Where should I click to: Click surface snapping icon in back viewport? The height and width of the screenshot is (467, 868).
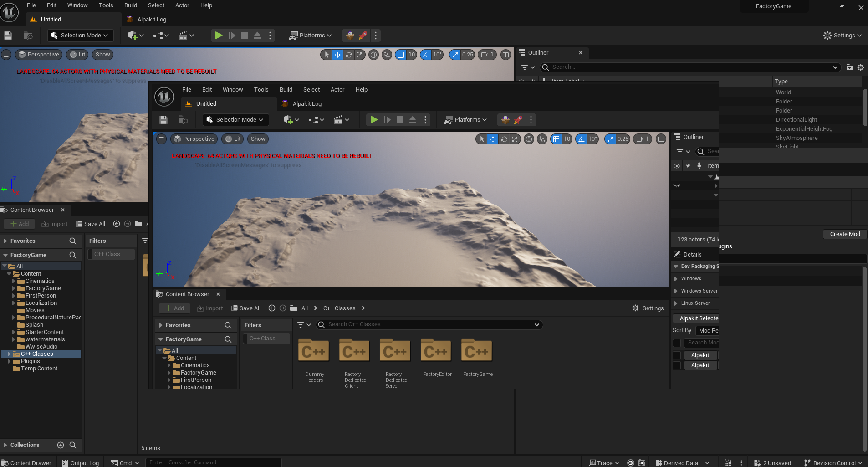coord(387,55)
